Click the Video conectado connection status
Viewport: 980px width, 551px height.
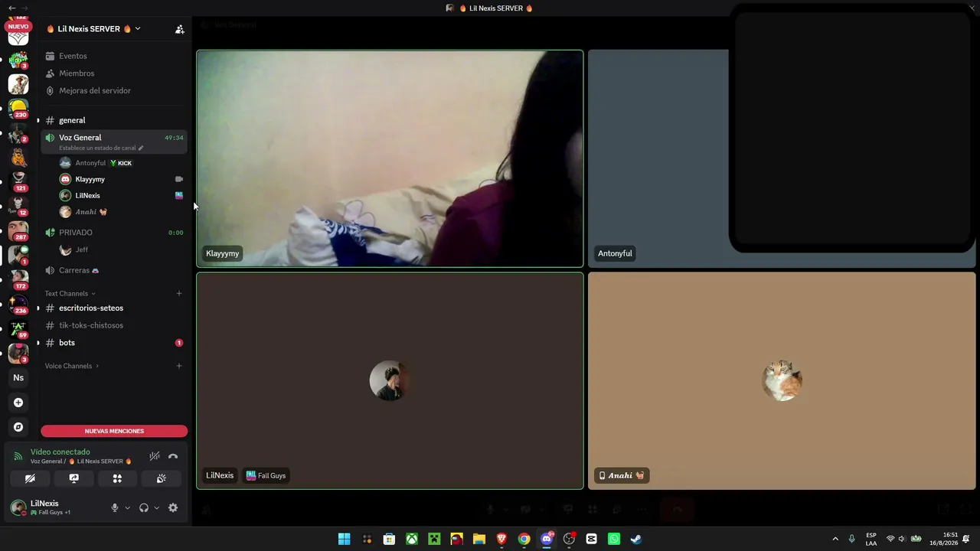click(60, 452)
